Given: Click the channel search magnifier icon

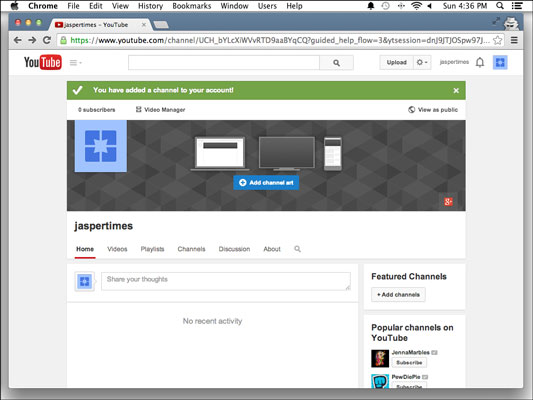Looking at the screenshot, I should point(297,249).
